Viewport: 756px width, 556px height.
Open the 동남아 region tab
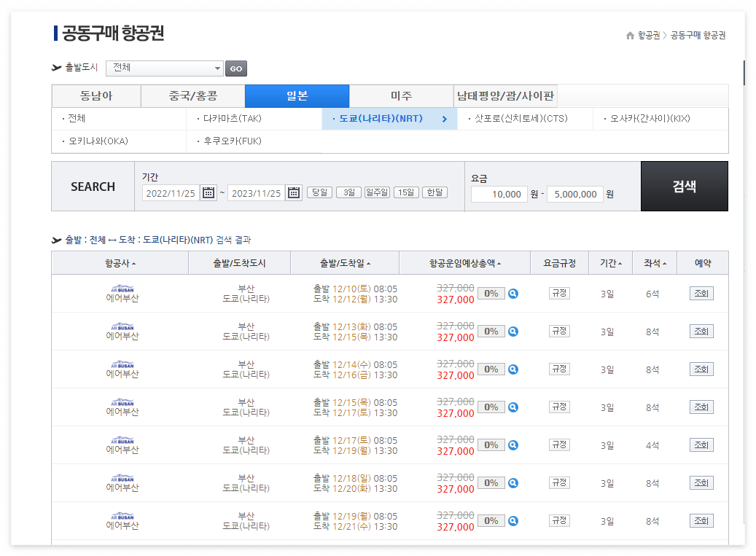point(96,95)
